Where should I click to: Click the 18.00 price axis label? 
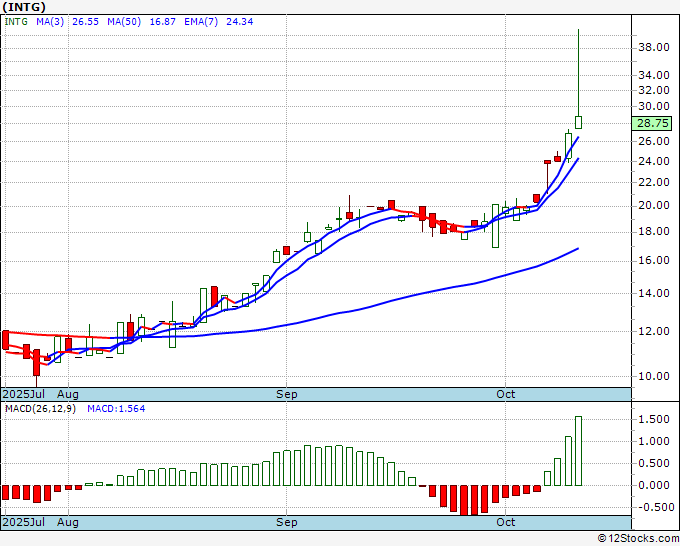[654, 231]
